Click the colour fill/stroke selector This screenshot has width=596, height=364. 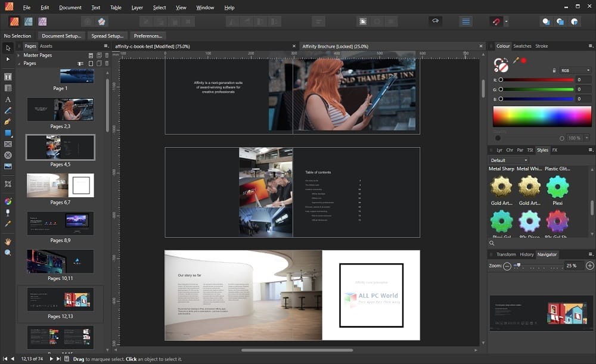[501, 65]
